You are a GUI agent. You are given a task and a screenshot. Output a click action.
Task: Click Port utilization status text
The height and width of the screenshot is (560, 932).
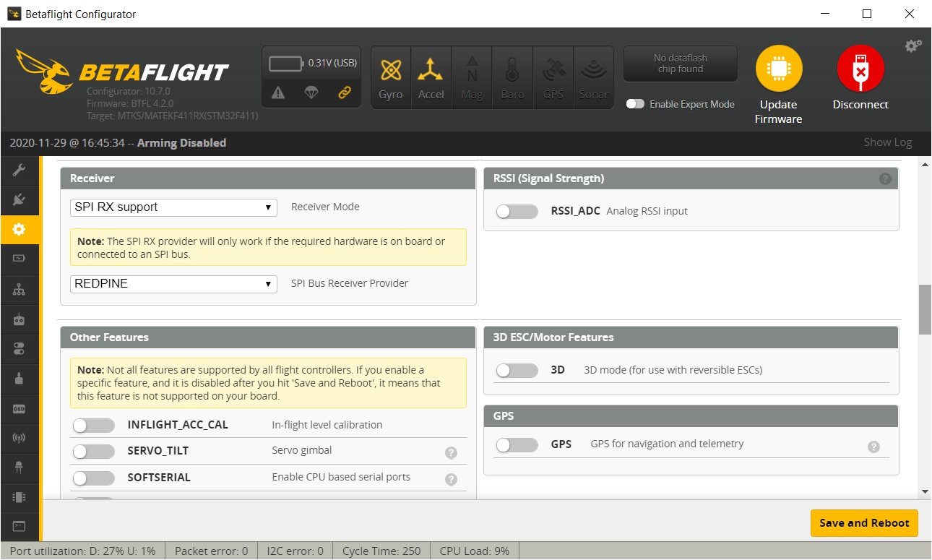82,551
